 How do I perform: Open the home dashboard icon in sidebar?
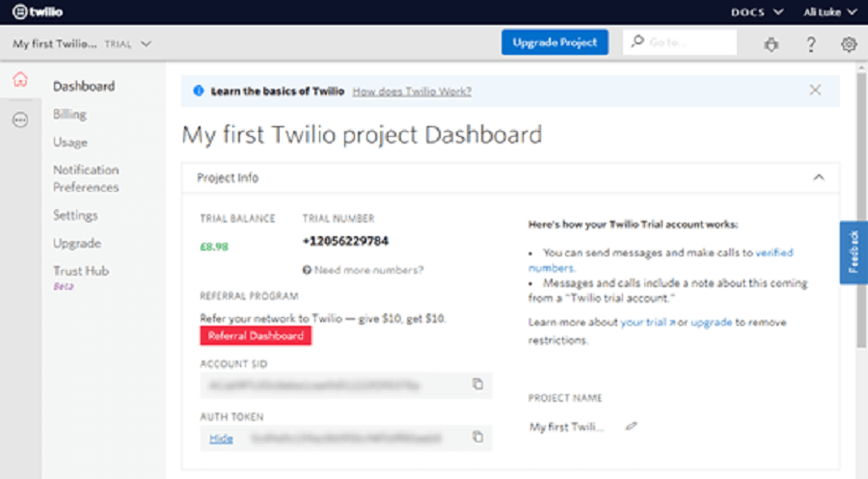click(20, 80)
